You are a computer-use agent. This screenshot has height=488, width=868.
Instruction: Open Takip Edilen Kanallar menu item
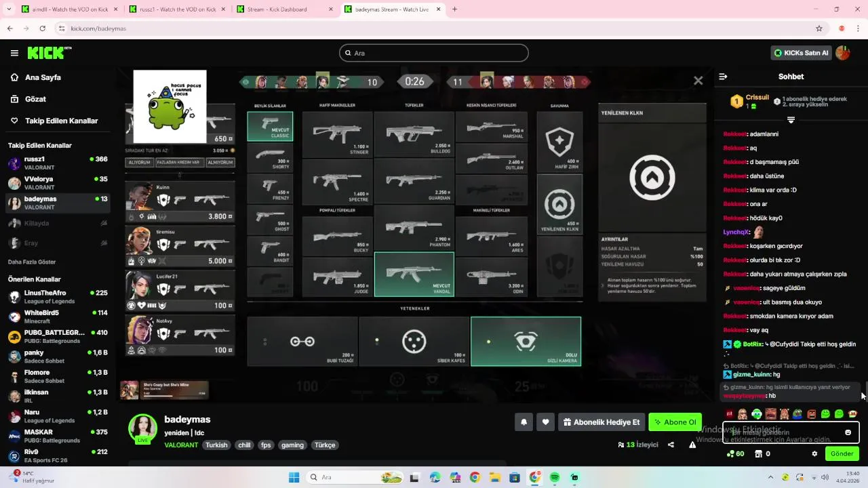coord(54,121)
